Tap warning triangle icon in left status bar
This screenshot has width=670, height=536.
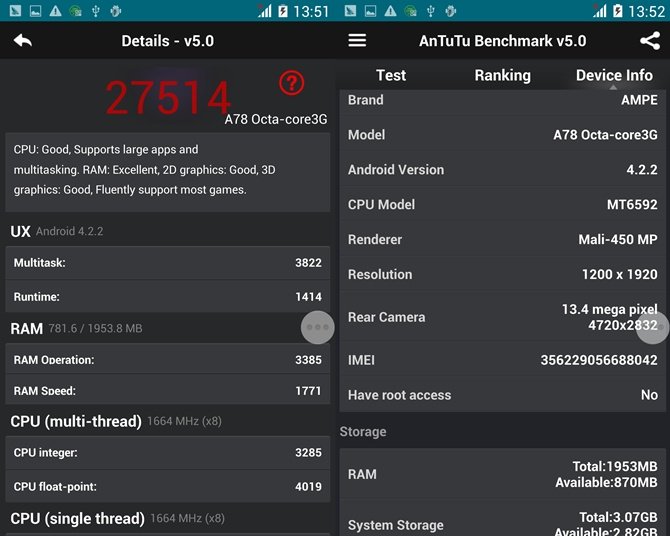(x=55, y=11)
